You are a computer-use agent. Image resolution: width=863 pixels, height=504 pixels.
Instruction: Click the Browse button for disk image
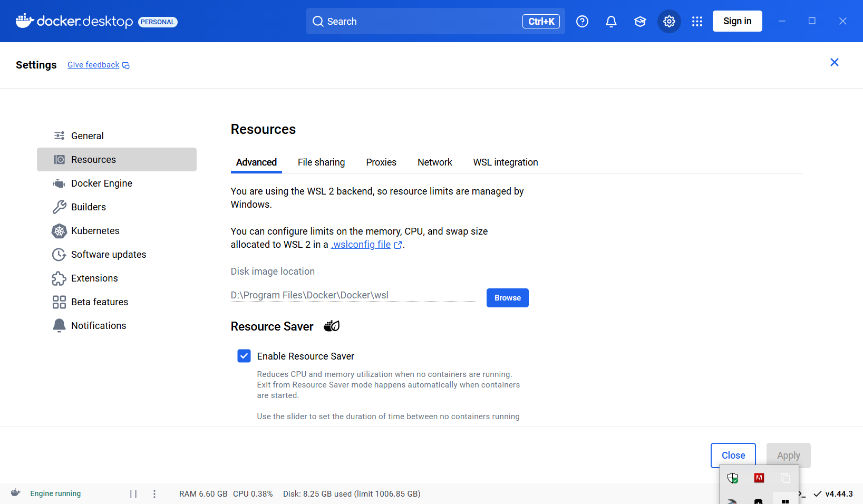click(508, 298)
